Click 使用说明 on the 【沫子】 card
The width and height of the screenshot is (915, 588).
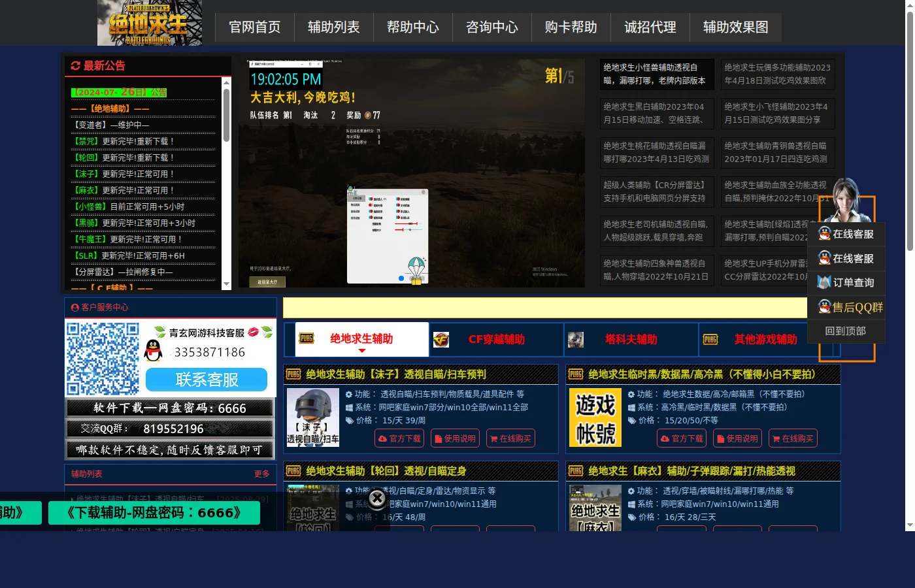click(x=455, y=438)
